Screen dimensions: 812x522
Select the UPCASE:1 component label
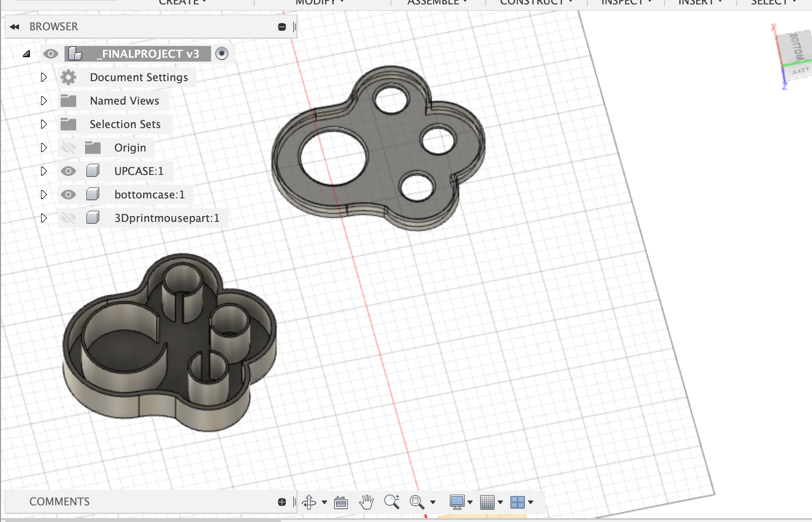pyautogui.click(x=139, y=171)
